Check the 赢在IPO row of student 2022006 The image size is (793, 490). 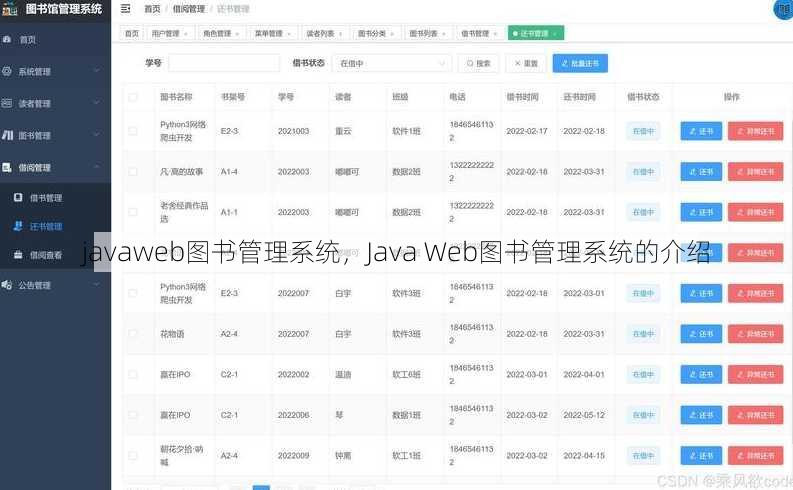pos(133,415)
